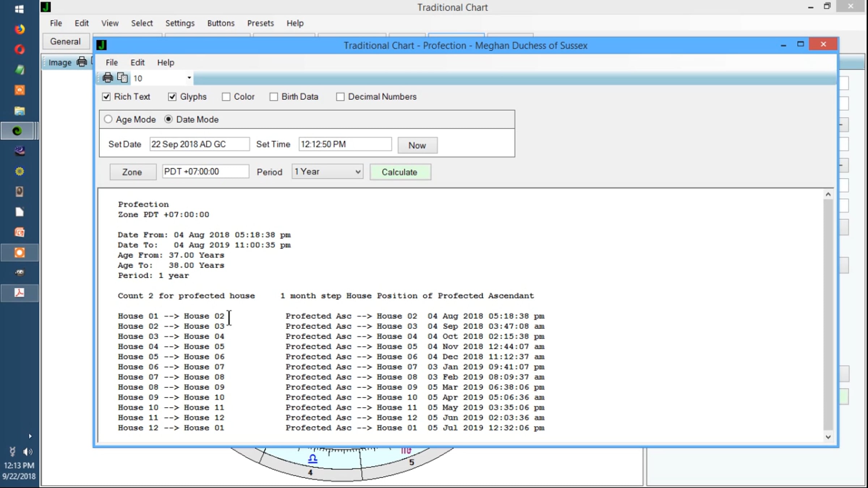Screen dimensions: 868x488
Task: Open File menu in main window
Action: [56, 23]
